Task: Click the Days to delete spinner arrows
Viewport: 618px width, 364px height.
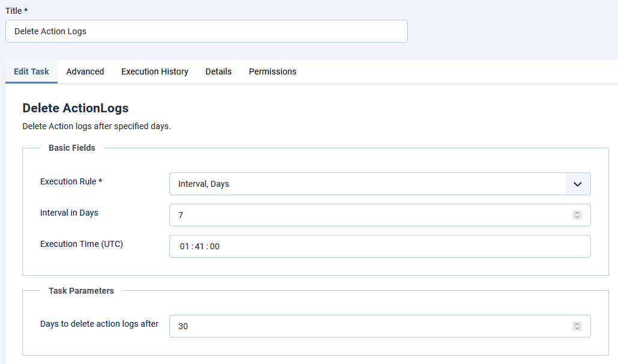Action: tap(577, 326)
